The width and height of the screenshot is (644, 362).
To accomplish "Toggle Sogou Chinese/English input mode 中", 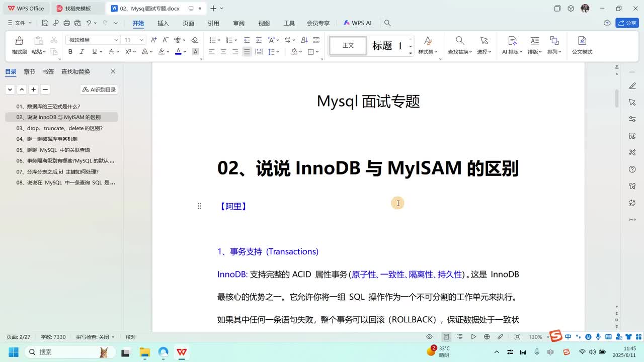I will click(x=568, y=337).
